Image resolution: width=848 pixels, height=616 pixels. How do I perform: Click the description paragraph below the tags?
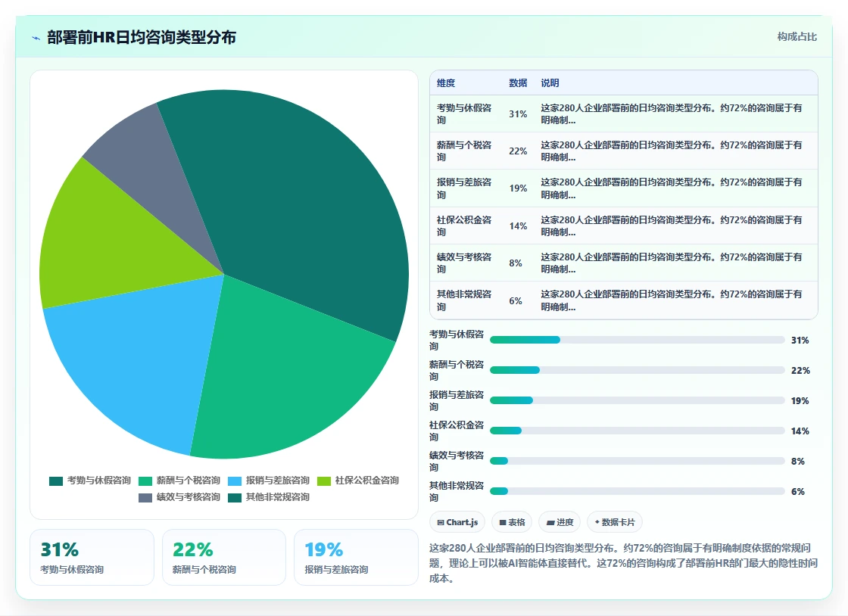tap(623, 563)
